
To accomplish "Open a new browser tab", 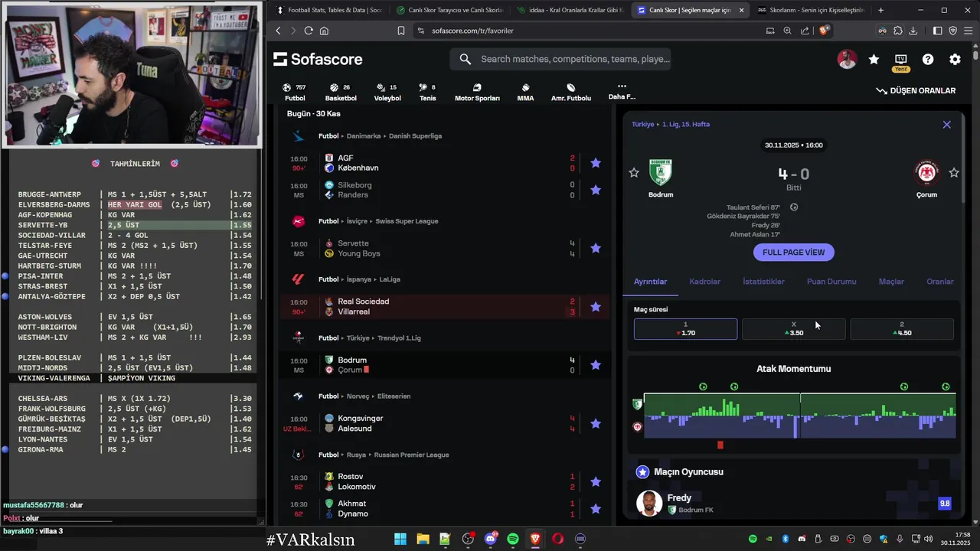I will [x=880, y=10].
